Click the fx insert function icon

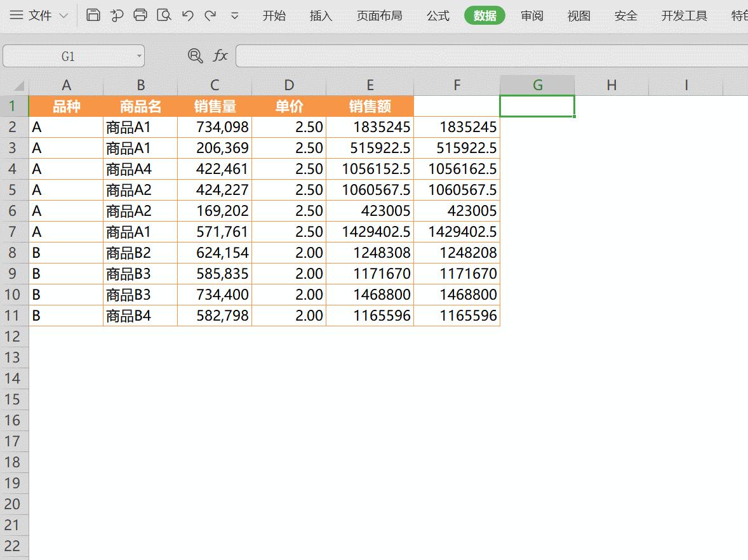pos(220,56)
